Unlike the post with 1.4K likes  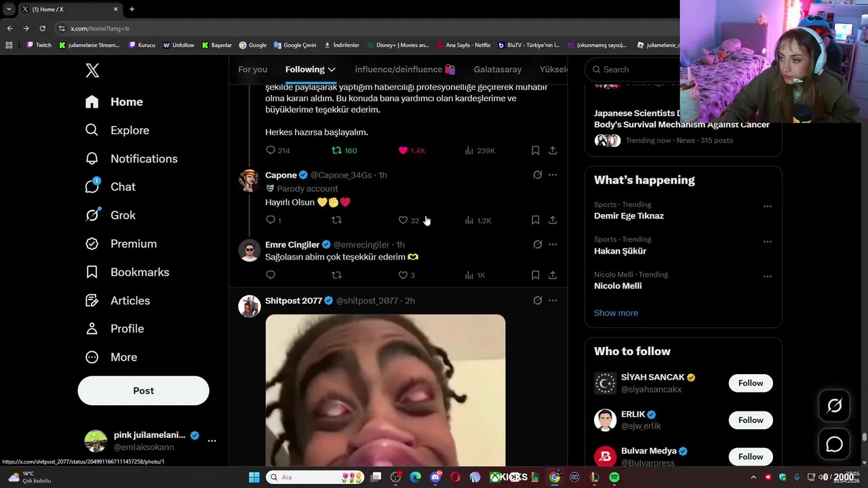(411, 150)
